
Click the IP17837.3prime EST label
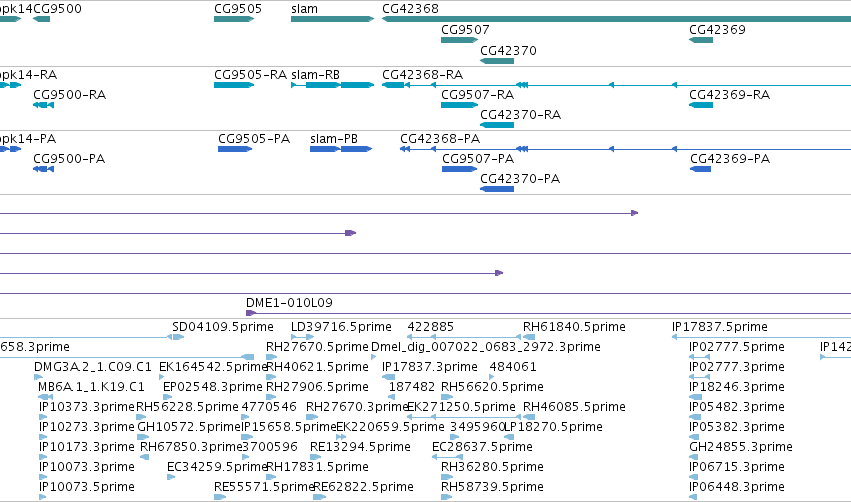(430, 366)
